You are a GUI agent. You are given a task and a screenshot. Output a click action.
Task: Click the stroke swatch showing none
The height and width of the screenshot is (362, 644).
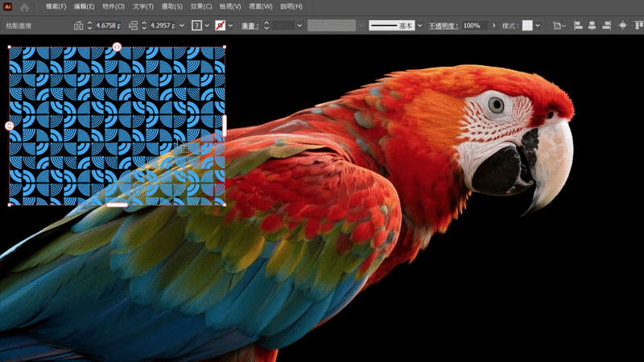coord(220,26)
